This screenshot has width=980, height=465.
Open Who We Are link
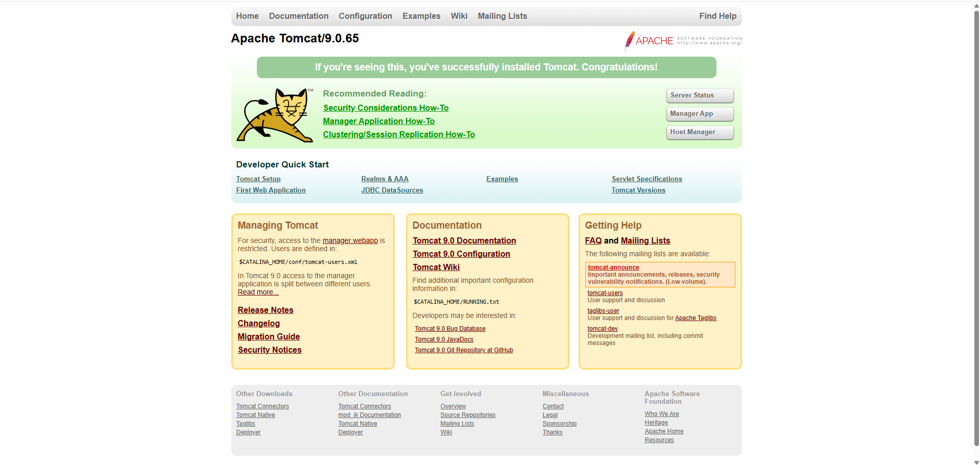(x=662, y=414)
